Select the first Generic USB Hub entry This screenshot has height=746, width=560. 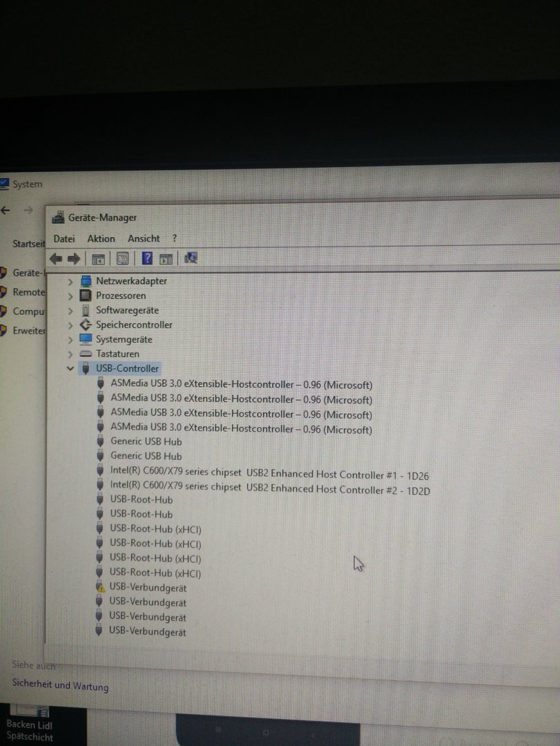(146, 441)
